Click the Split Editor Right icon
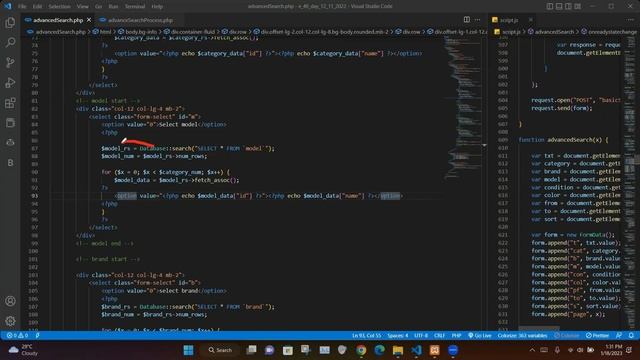Screen dimensions: 640x360 click(467, 20)
